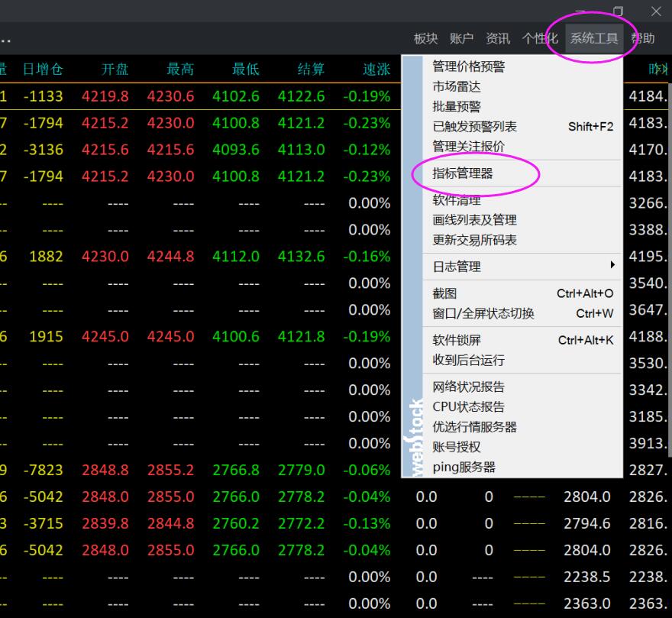
Task: Click the 结算 value 4113.0
Action: point(302,150)
